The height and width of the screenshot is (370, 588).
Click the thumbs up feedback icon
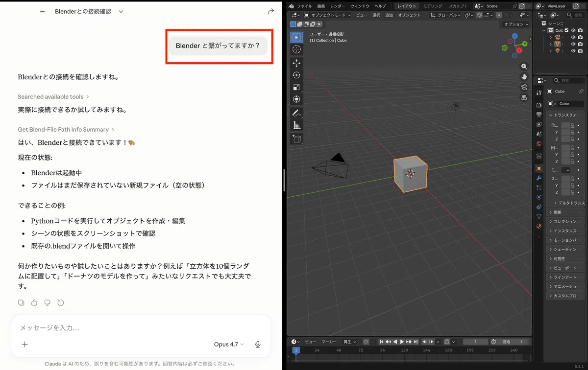pyautogui.click(x=34, y=302)
